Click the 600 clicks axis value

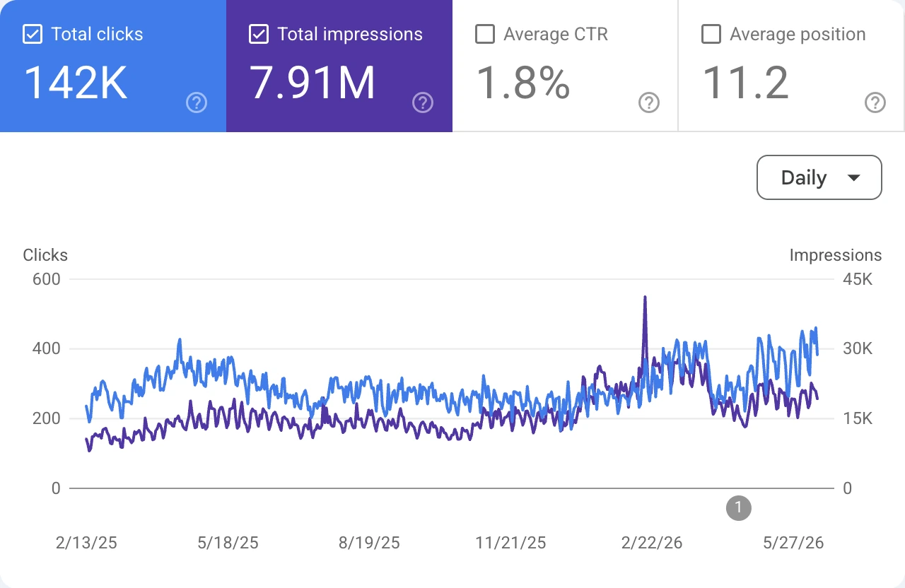pyautogui.click(x=47, y=279)
